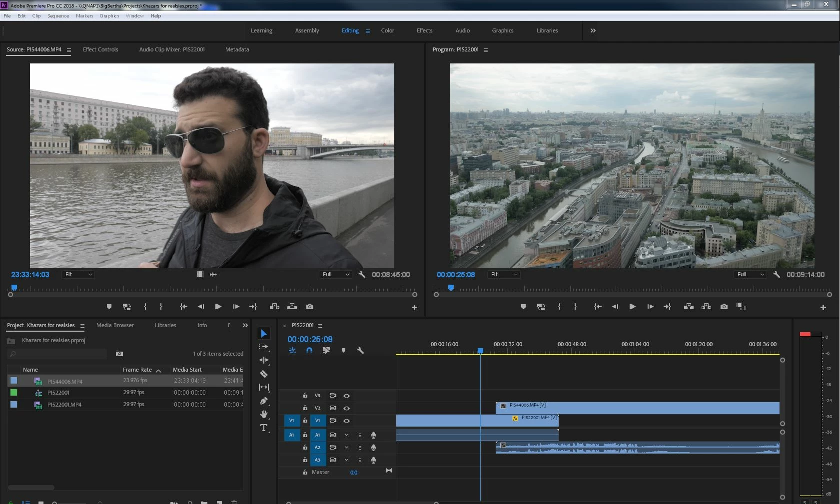Switch to the Color workspace tab
840x504 pixels.
(x=387, y=30)
